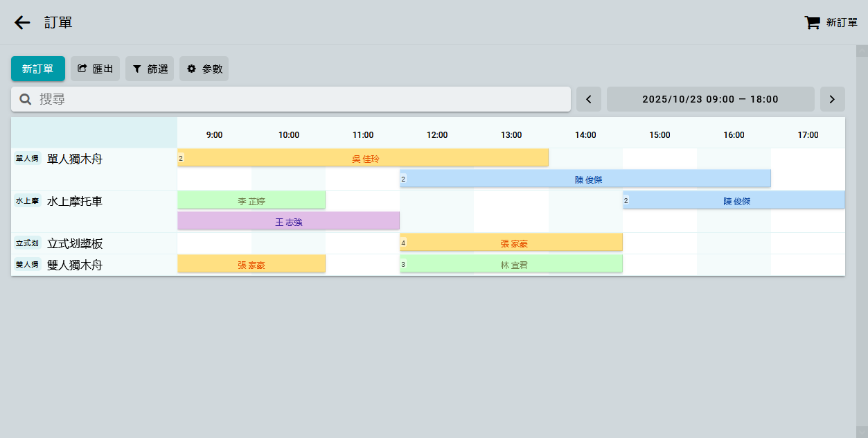The image size is (868, 438).
Task: Focus the 搜尋 search field
Action: [x=298, y=99]
